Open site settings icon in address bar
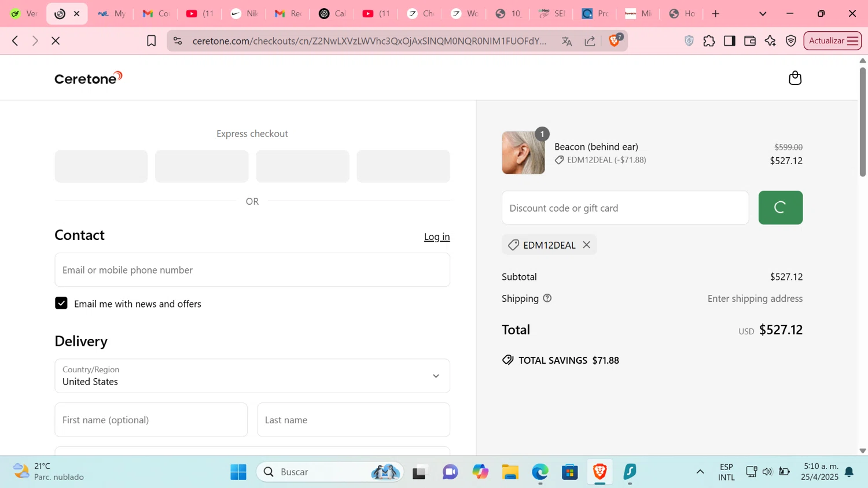This screenshot has width=868, height=488. pyautogui.click(x=178, y=40)
